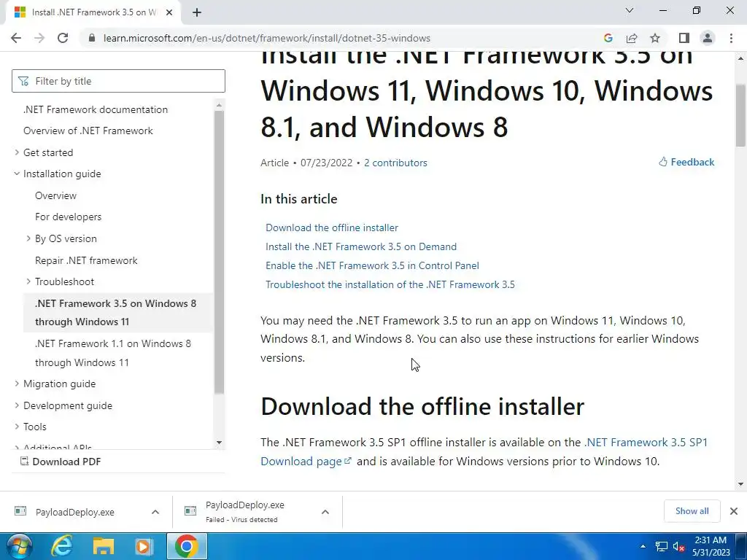Expand options for first PayloadDeploy.exe download

click(x=155, y=512)
